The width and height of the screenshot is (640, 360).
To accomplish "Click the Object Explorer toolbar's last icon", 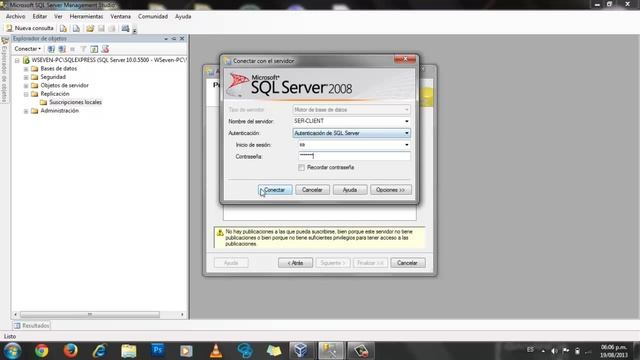I will pyautogui.click(x=105, y=49).
